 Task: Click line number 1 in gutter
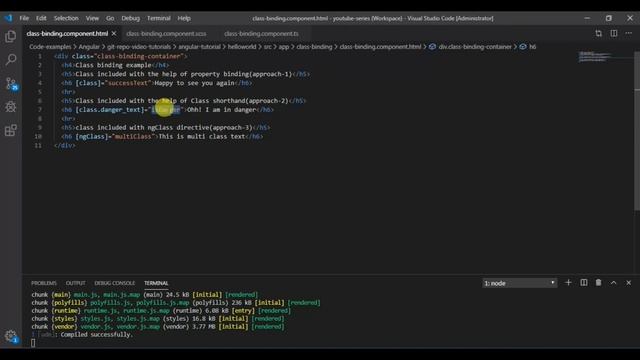(40, 56)
